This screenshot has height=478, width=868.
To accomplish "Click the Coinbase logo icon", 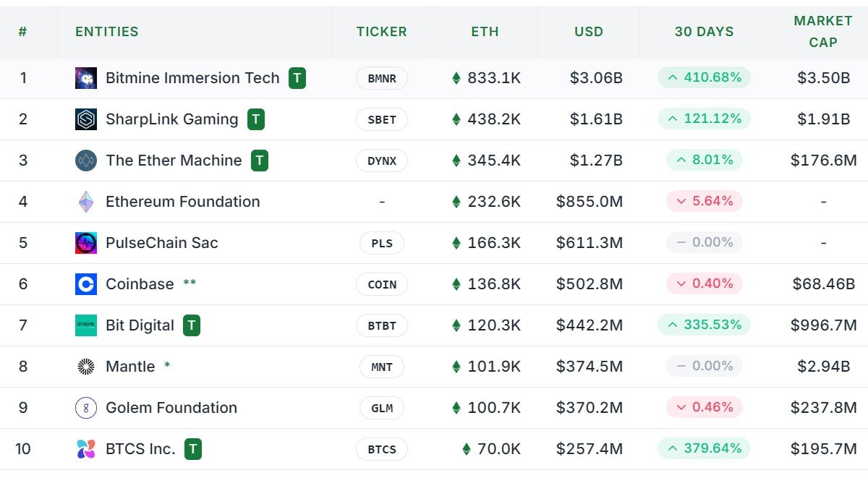I will tap(86, 284).
